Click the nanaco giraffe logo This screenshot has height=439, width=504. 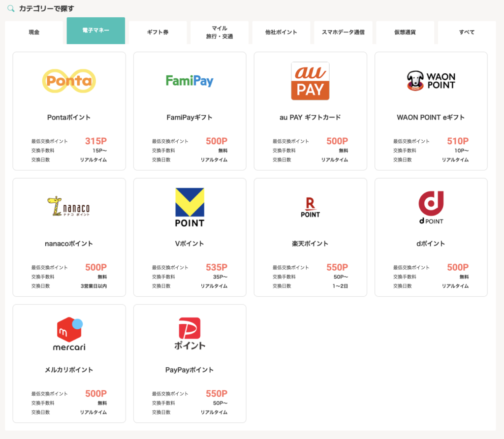69,206
